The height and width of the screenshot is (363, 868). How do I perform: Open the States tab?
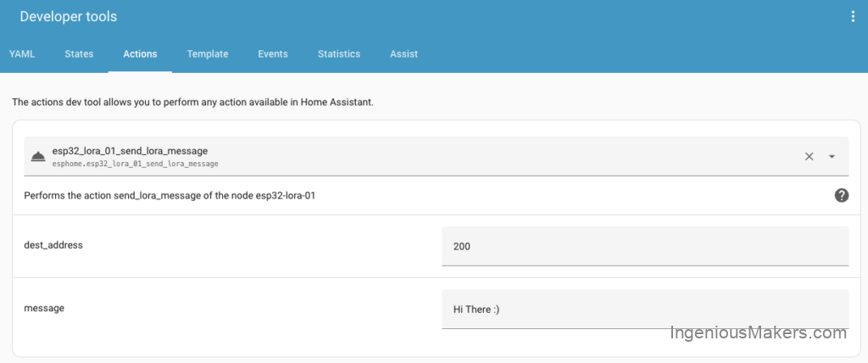(79, 53)
